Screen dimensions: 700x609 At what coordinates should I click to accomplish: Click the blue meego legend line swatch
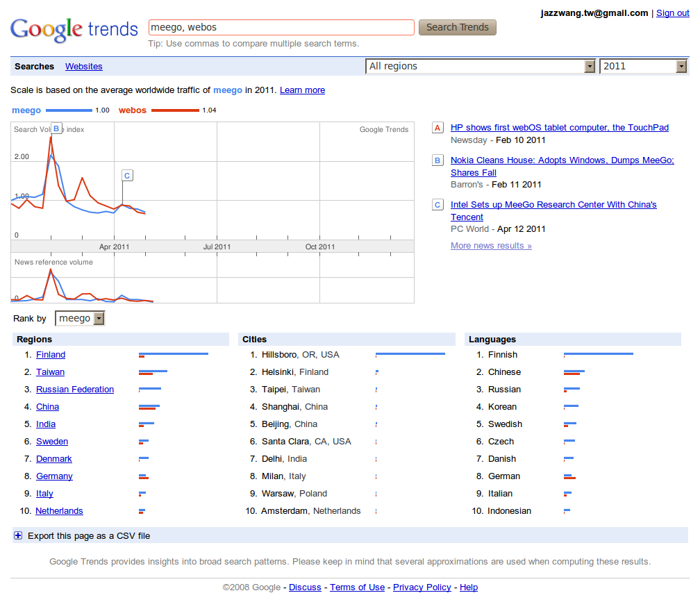click(x=69, y=110)
